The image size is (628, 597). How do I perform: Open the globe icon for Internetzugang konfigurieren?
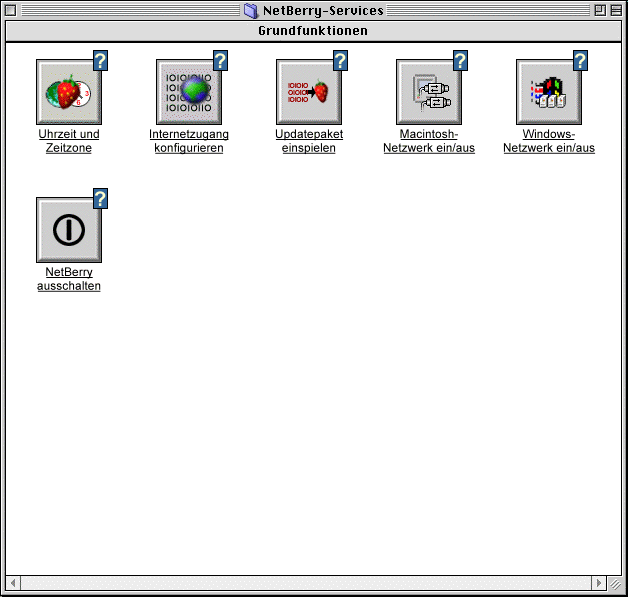coord(189,92)
